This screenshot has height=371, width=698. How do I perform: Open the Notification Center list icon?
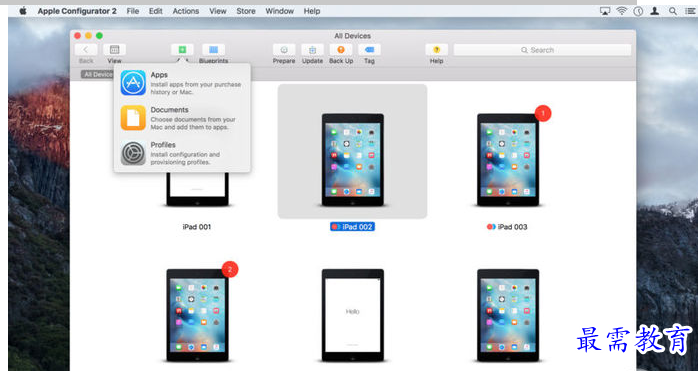point(690,11)
